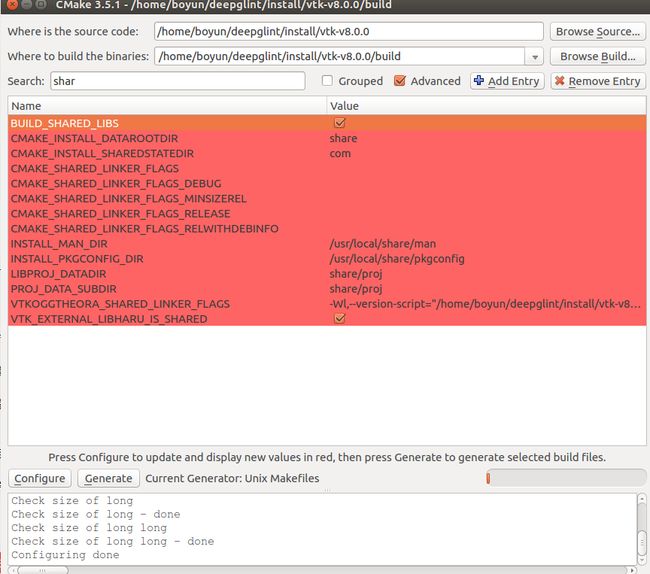
Task: Select the VTK_EXTERNAL_LIBHARU_IS_SHARED entry name
Action: pos(109,319)
